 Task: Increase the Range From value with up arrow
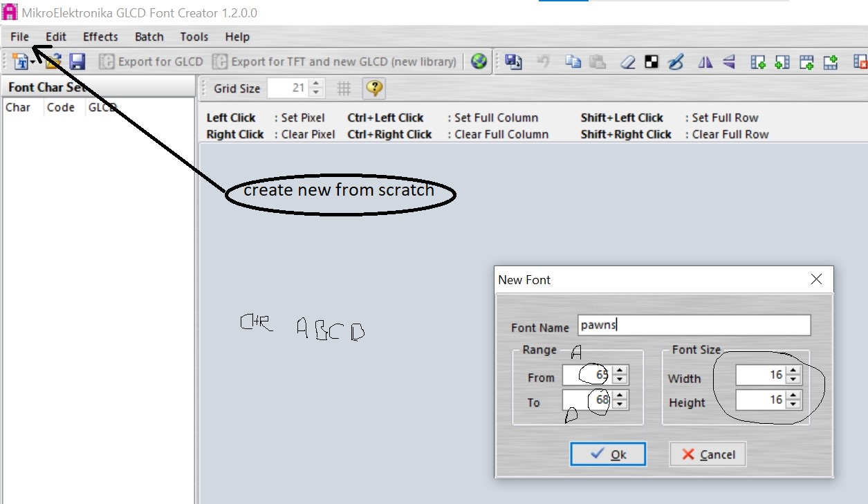pos(620,371)
